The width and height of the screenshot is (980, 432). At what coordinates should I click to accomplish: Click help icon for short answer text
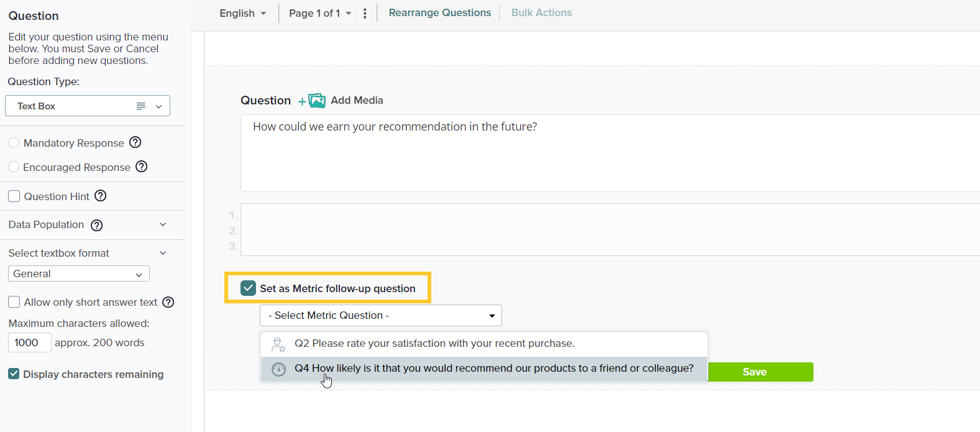click(168, 302)
